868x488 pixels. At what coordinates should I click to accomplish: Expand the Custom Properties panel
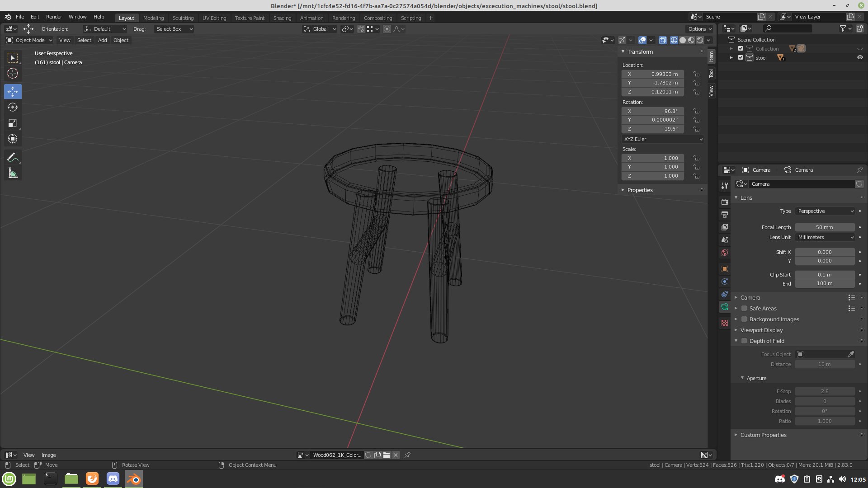click(x=763, y=435)
